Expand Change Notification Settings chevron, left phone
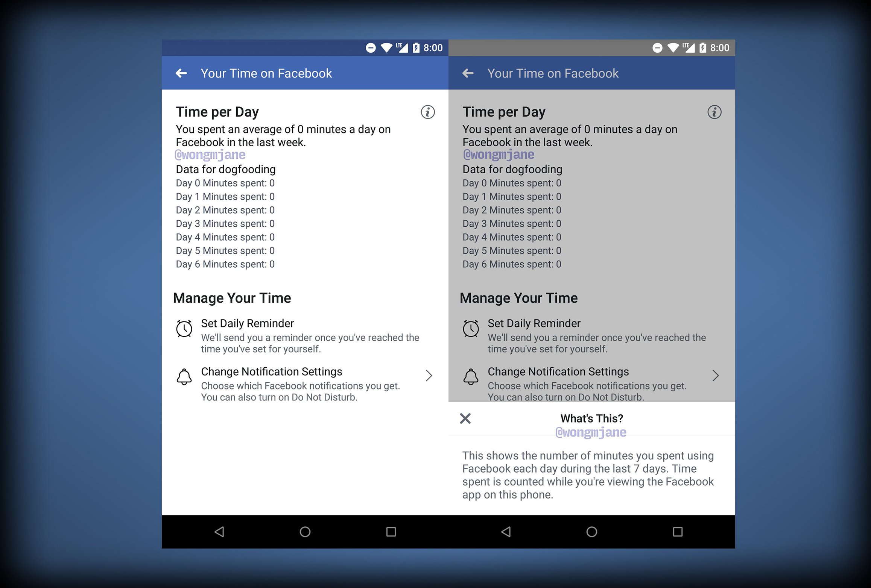This screenshot has width=871, height=588. tap(429, 376)
